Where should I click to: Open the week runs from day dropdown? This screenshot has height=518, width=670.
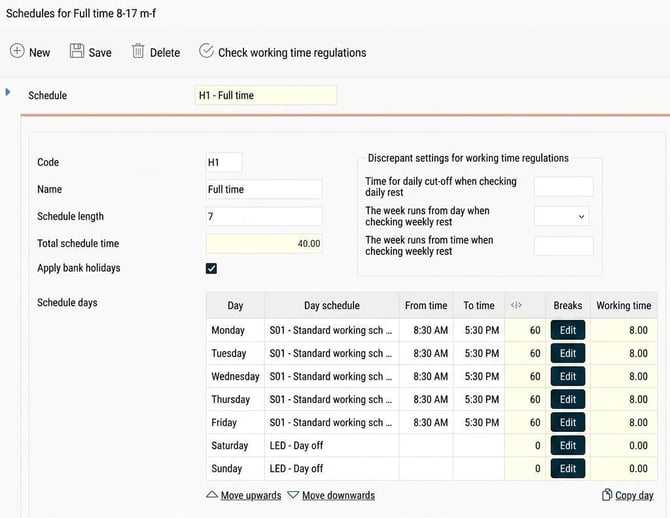pos(561,216)
